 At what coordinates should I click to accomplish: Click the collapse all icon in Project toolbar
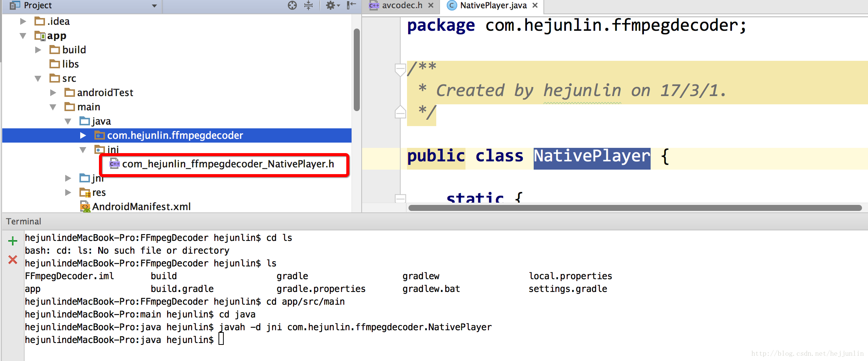tap(308, 5)
